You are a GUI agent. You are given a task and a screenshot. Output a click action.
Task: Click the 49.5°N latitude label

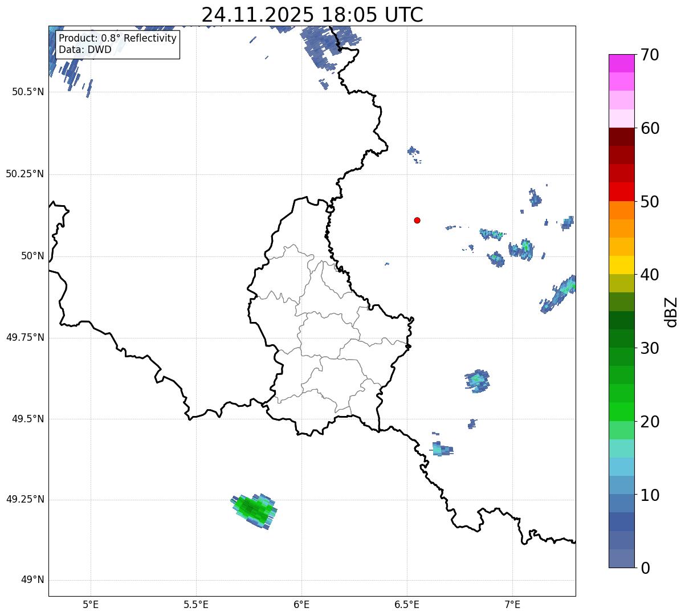pos(28,419)
